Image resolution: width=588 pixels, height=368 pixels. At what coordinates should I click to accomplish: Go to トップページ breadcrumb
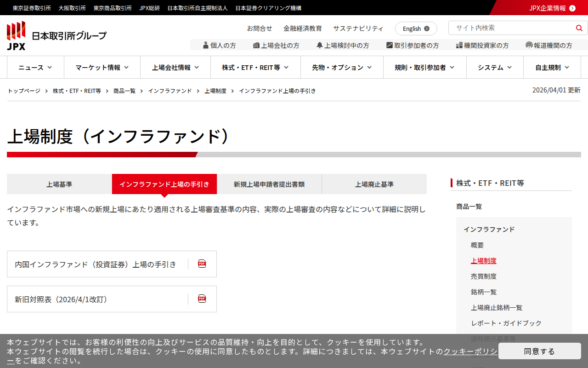24,91
